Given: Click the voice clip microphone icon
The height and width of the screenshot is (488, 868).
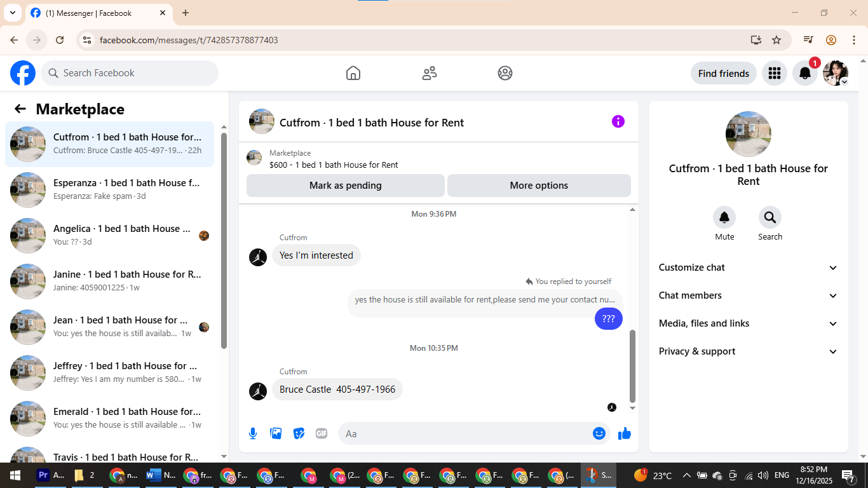Looking at the screenshot, I should point(253,433).
